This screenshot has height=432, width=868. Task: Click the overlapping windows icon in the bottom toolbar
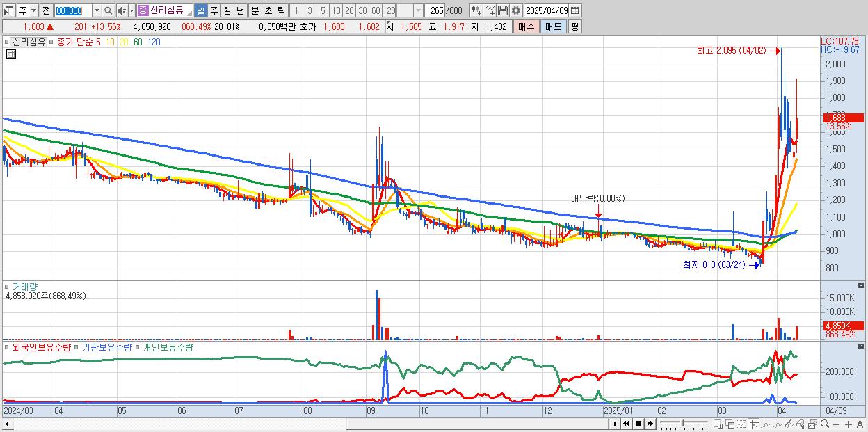pyautogui.click(x=730, y=424)
